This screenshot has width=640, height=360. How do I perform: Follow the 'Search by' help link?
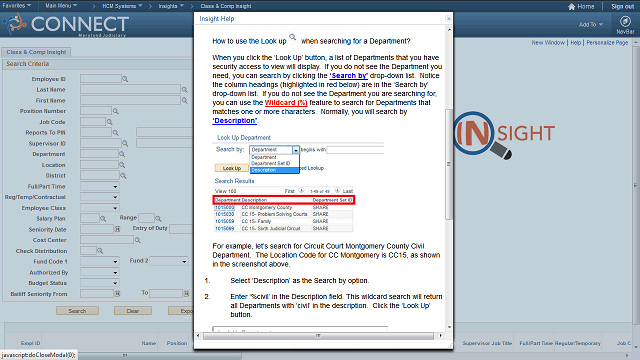(x=349, y=76)
